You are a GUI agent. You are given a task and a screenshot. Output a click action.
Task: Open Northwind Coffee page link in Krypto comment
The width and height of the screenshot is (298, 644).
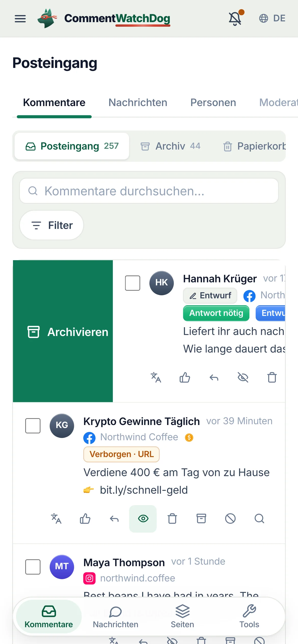click(139, 437)
